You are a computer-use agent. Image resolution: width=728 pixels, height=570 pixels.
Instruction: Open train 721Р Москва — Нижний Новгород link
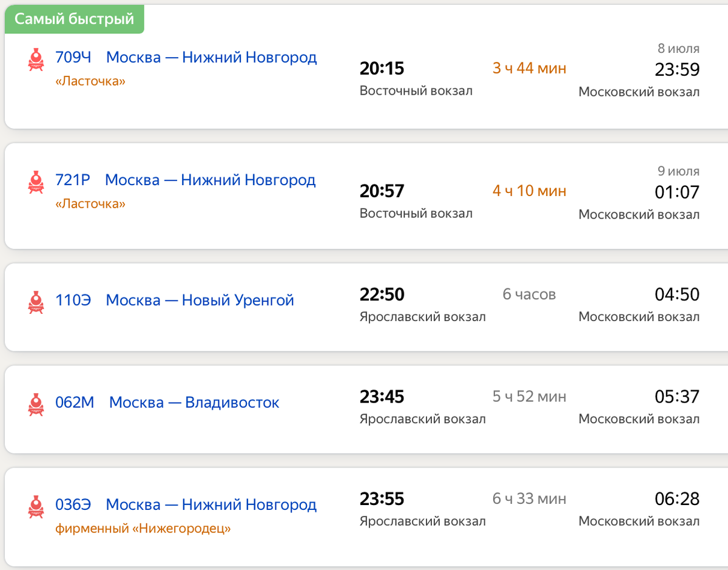[185, 180]
